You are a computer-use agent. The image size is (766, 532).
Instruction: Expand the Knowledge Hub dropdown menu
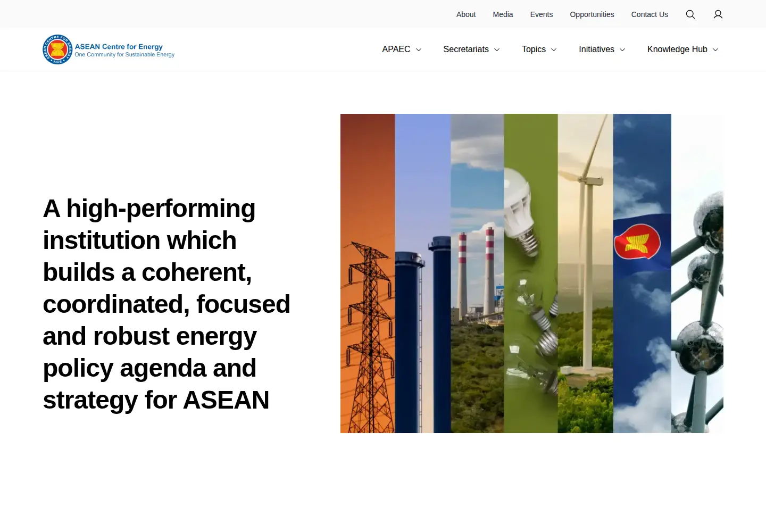coord(682,49)
